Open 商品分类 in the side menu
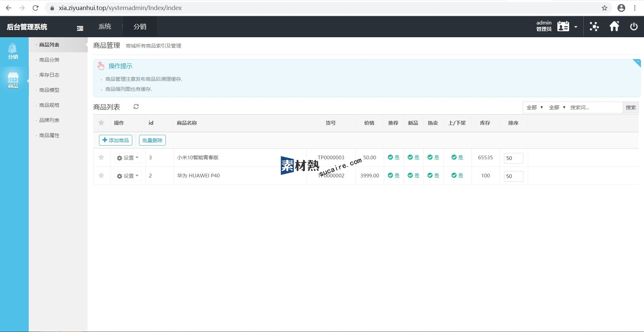 (x=49, y=60)
